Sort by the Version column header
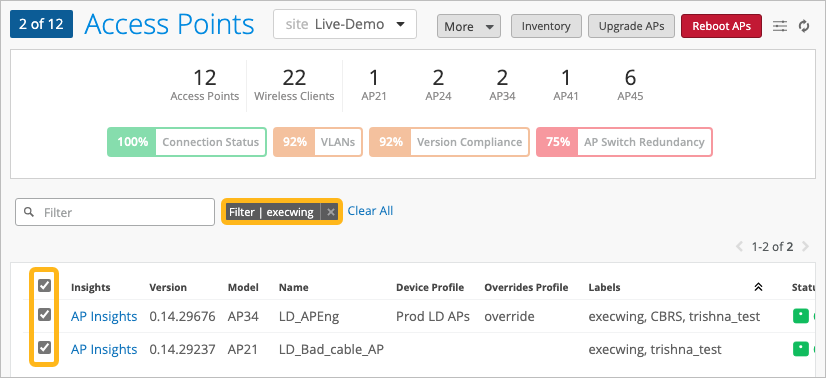The image size is (826, 378). [x=168, y=287]
